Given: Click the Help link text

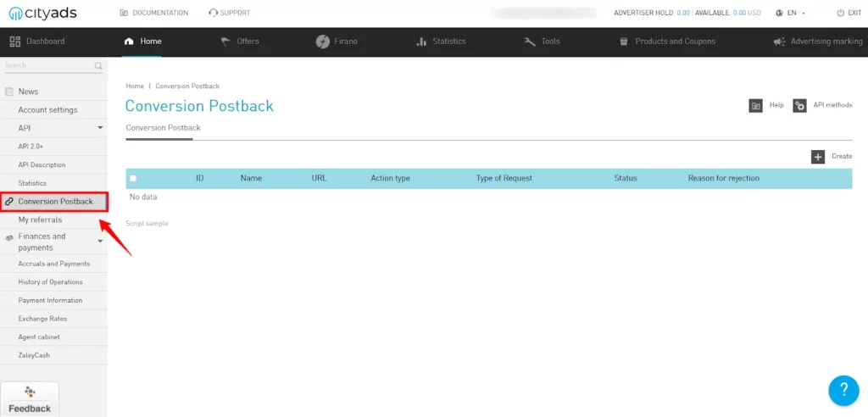Looking at the screenshot, I should point(776,105).
